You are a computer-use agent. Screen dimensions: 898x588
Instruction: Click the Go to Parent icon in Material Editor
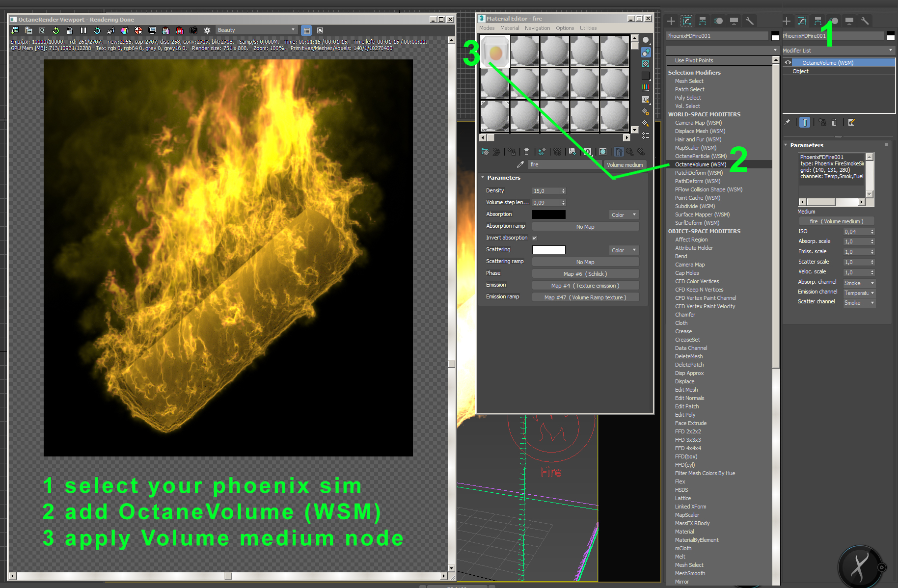pyautogui.click(x=630, y=152)
